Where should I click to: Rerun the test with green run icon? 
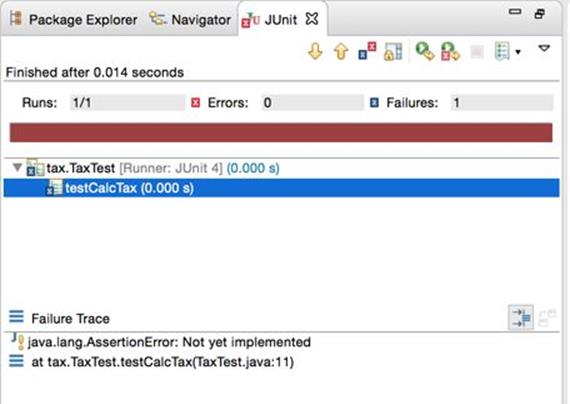pos(425,51)
